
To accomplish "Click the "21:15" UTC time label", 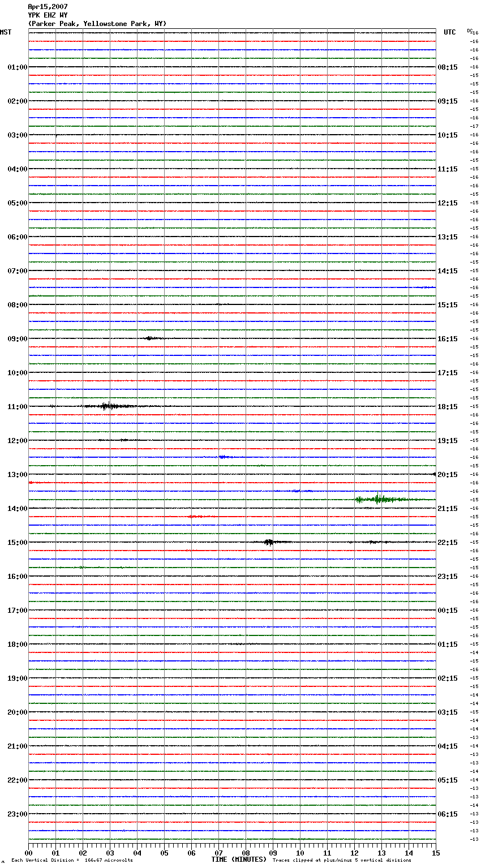I will pyautogui.click(x=448, y=509).
